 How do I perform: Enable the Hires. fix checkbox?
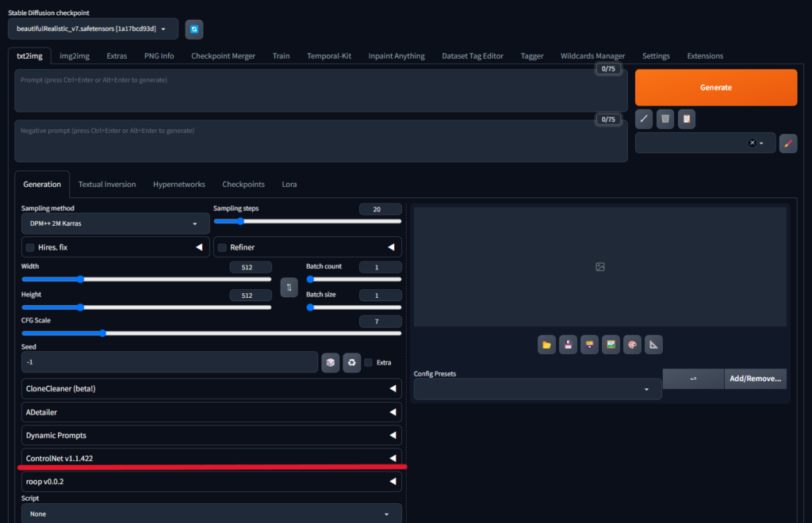[x=30, y=248]
